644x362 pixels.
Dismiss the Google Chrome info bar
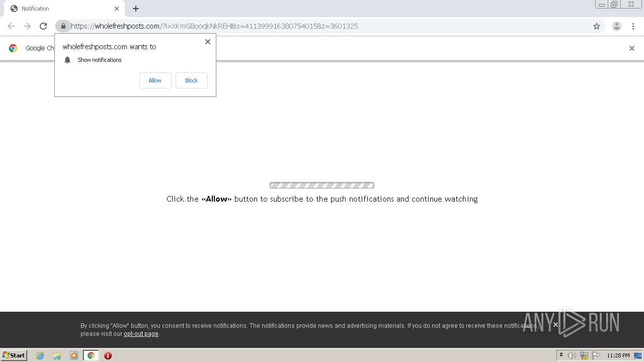(632, 48)
